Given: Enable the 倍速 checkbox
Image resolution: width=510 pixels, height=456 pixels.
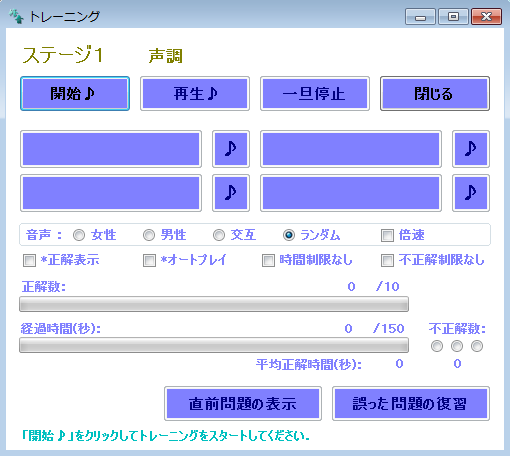Looking at the screenshot, I should (387, 235).
